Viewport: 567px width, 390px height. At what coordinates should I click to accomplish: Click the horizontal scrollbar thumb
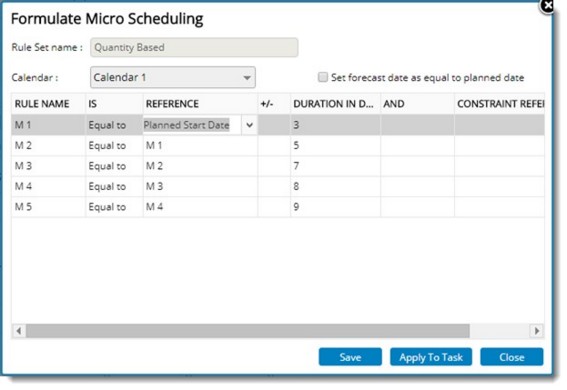click(x=248, y=331)
